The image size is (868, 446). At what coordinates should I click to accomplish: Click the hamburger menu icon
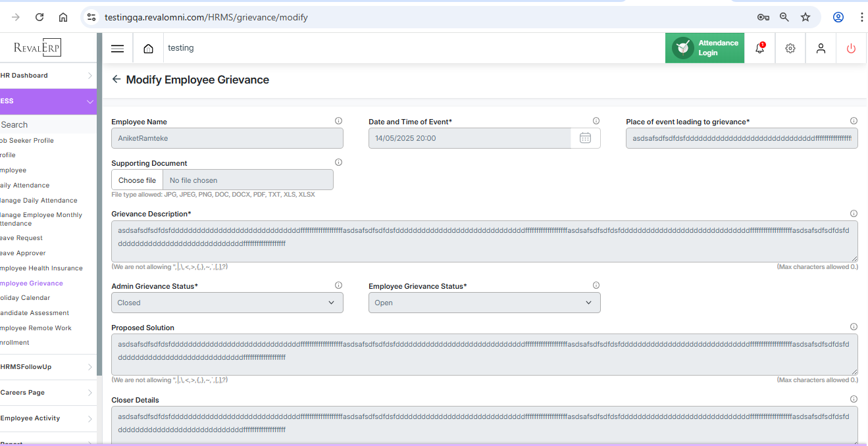coord(117,49)
